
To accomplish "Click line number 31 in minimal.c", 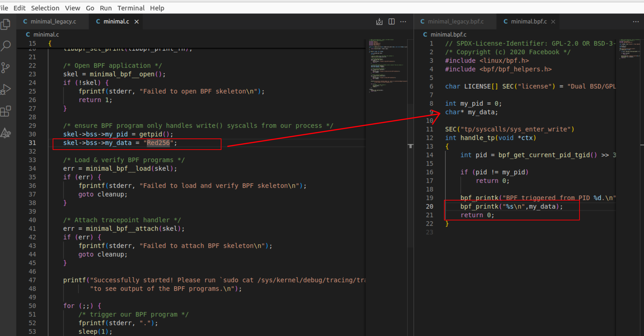I will [x=32, y=143].
